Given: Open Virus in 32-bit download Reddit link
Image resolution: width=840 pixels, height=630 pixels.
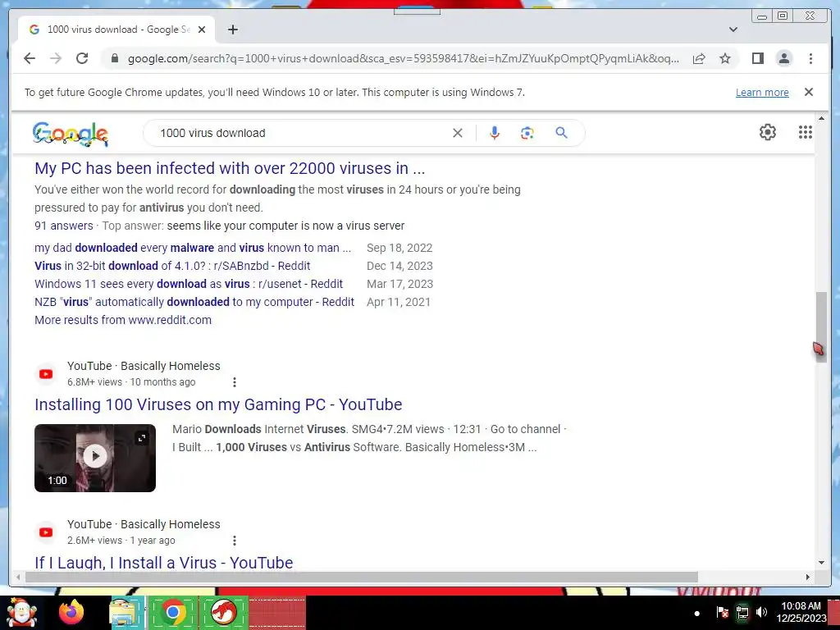Looking at the screenshot, I should point(172,266).
